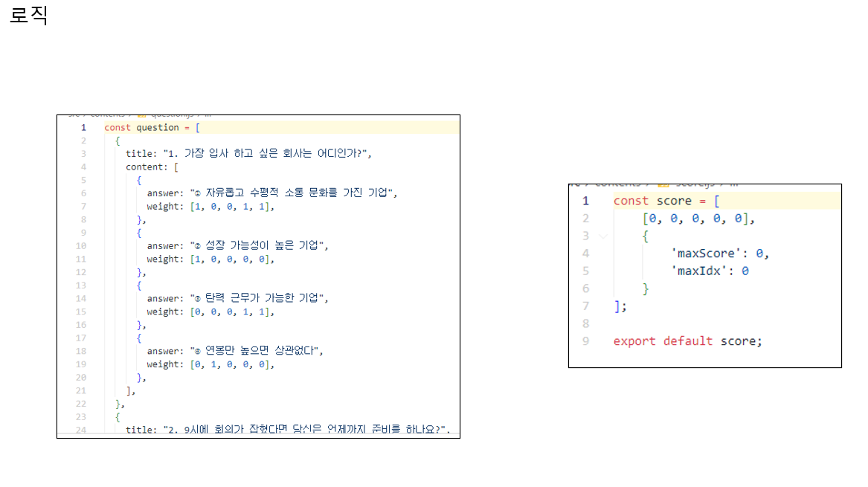868x487 pixels.
Task: Click the 'maxScore': 0 property line
Action: point(720,254)
